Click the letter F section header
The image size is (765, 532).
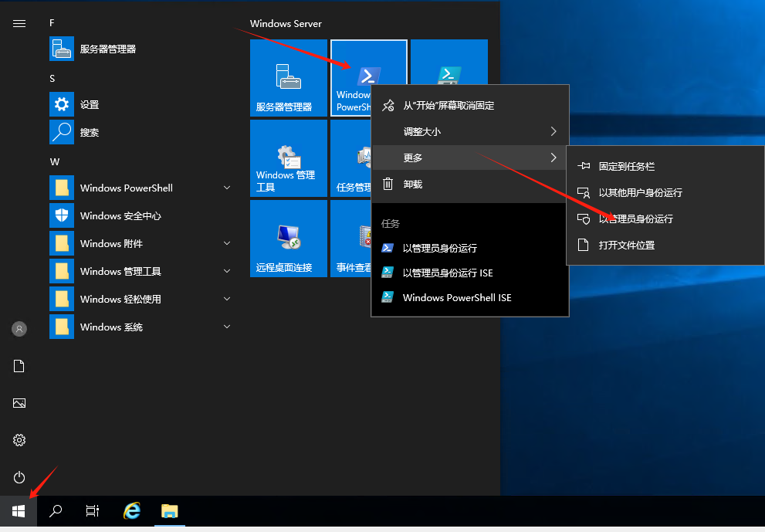point(52,23)
